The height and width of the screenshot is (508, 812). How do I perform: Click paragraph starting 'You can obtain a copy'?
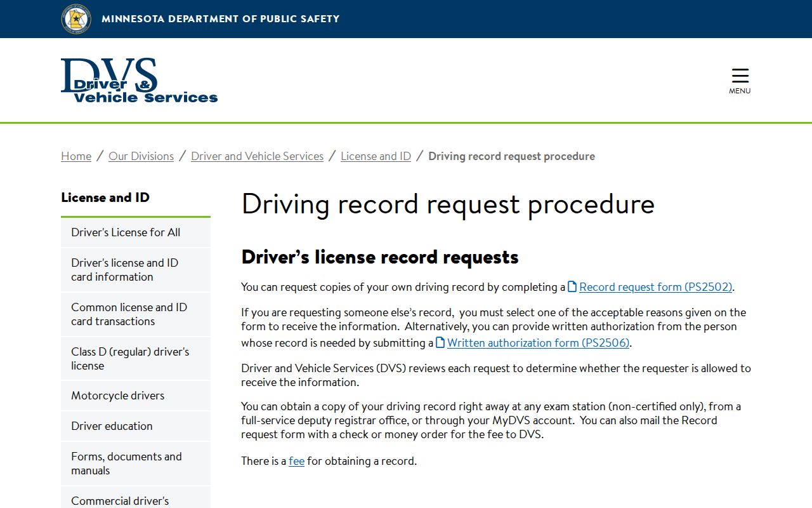click(x=491, y=420)
